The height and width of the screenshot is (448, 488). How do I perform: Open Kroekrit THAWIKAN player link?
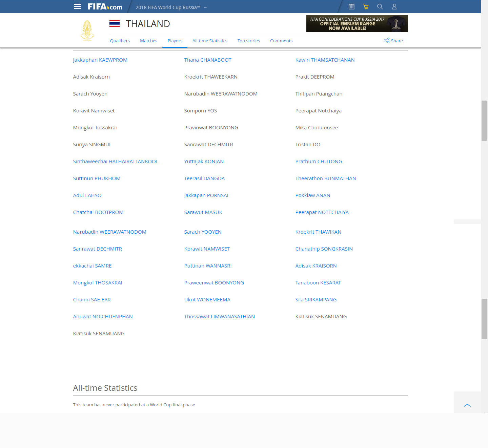[x=318, y=232]
